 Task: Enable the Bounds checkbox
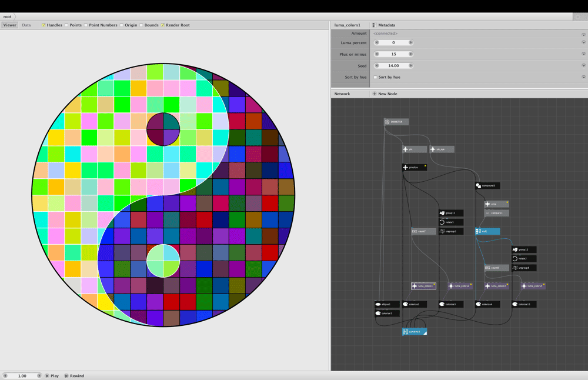point(141,25)
